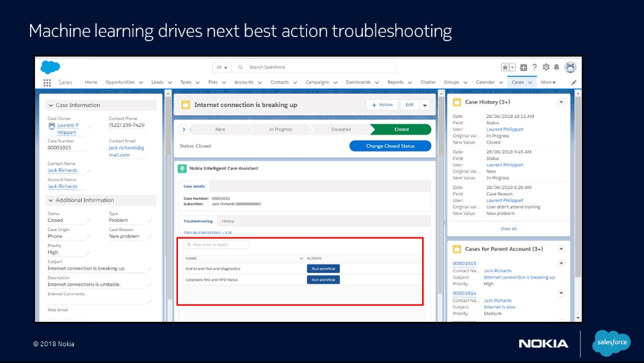Open the Help question mark icon
Screen dimensions: 644x363
[x=534, y=67]
